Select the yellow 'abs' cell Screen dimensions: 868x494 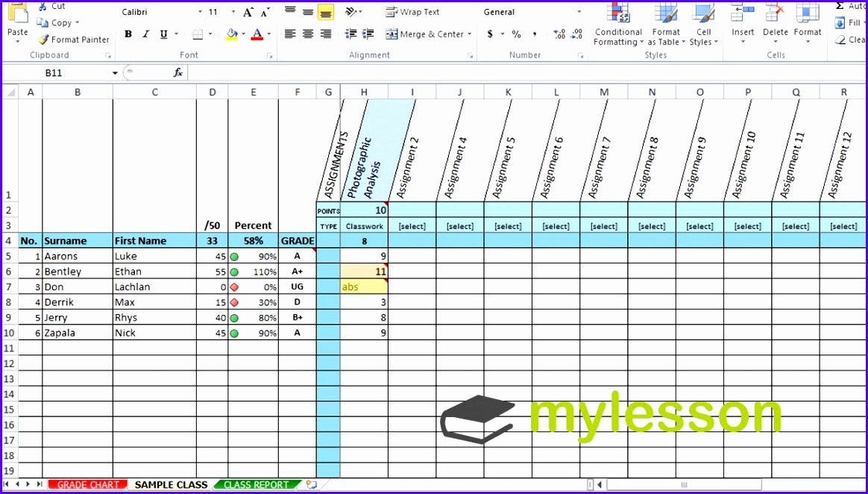(364, 287)
